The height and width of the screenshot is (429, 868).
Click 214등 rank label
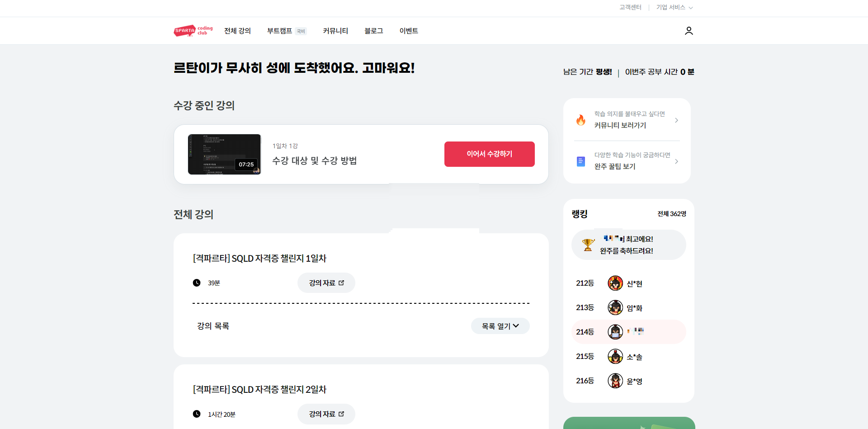(x=585, y=332)
